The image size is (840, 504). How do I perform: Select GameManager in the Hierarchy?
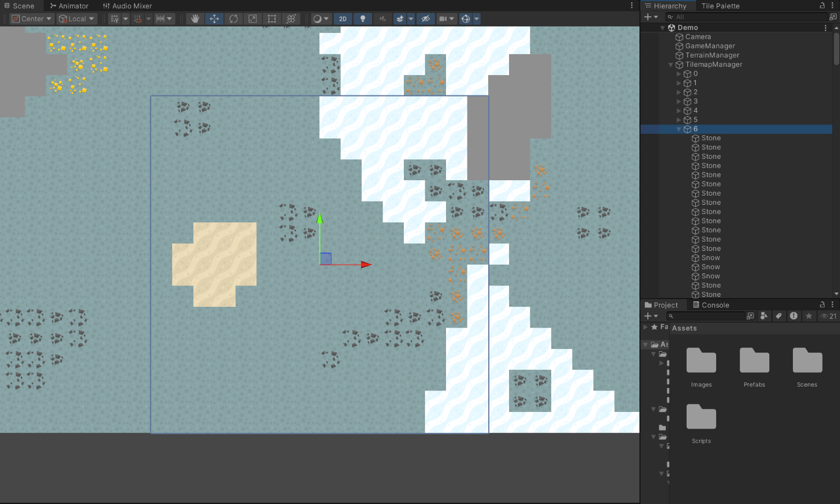pyautogui.click(x=710, y=46)
